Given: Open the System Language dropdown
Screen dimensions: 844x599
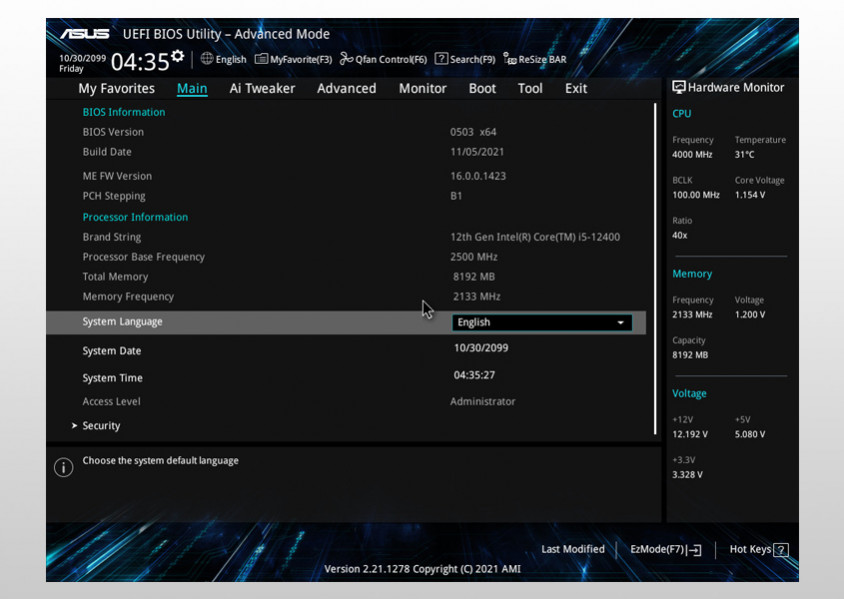Looking at the screenshot, I should (542, 322).
